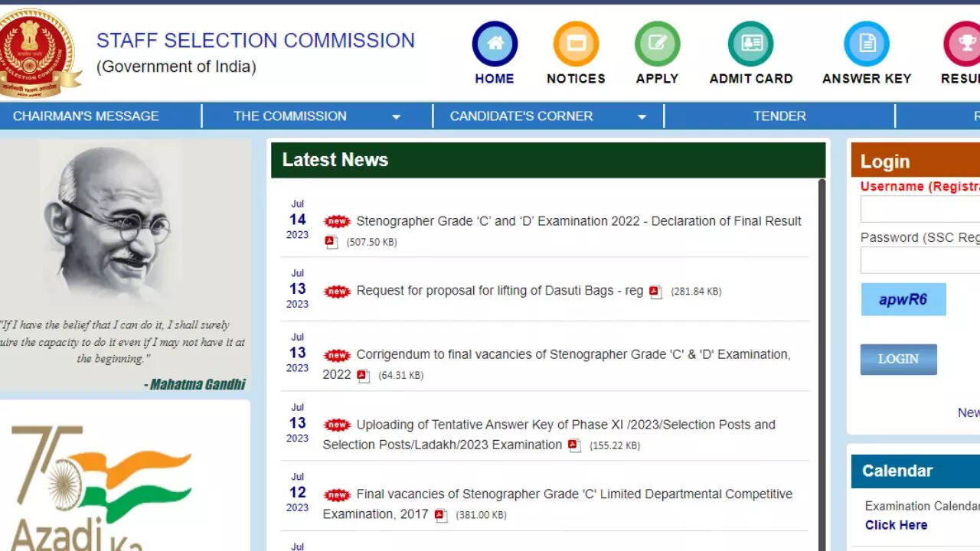Click the Apply pencil icon
Image resolution: width=980 pixels, height=551 pixels.
tap(657, 44)
